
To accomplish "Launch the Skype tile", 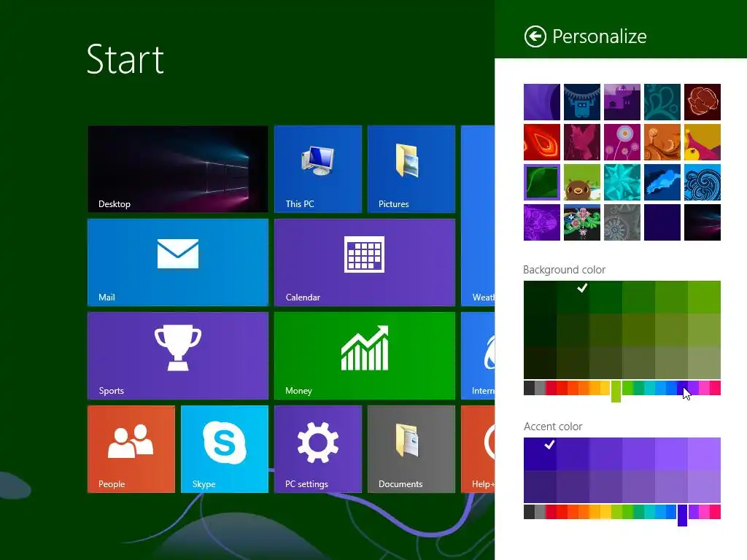I will (225, 449).
